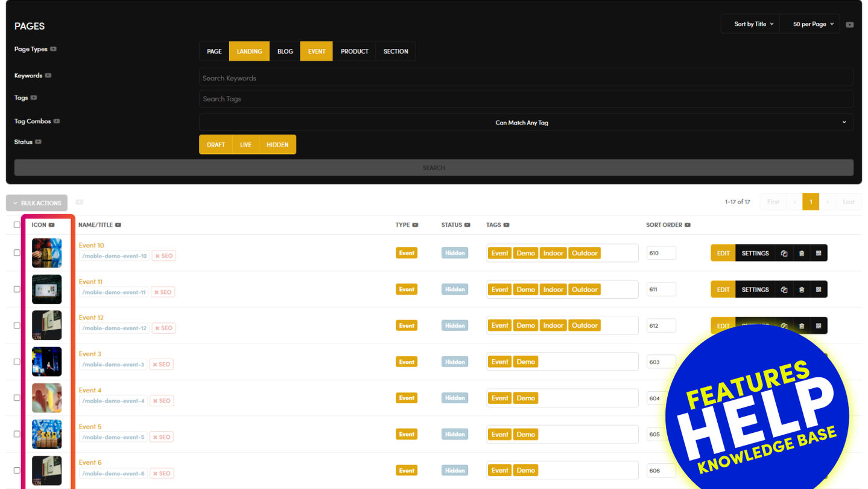Screen dimensions: 868x489
Task: Open the Sort by Title dropdown
Action: [753, 24]
